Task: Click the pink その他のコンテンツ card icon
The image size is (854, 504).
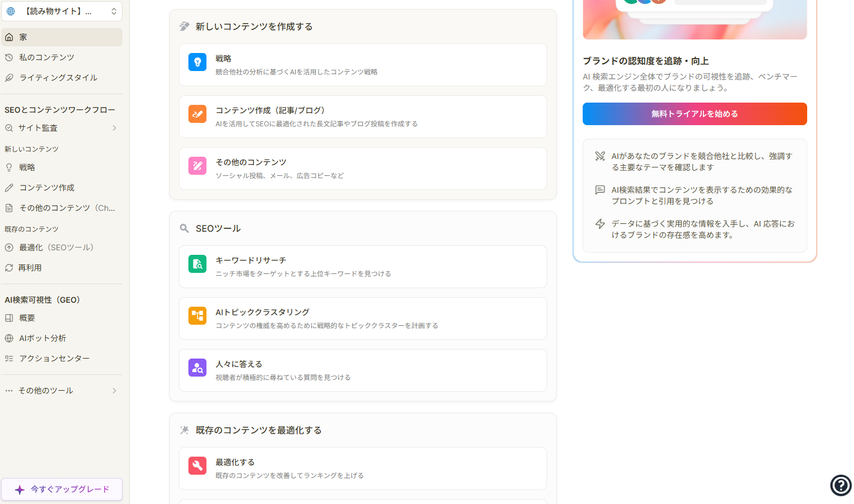Action: (197, 166)
